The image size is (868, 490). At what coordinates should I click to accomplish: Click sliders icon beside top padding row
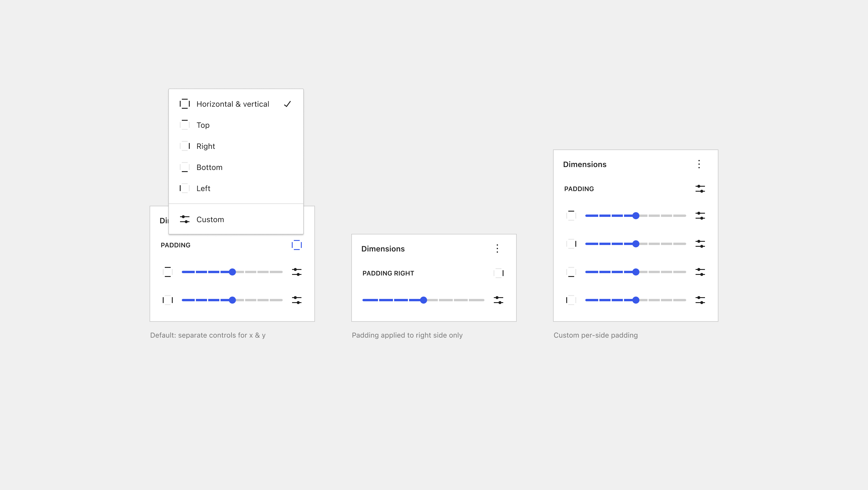700,215
